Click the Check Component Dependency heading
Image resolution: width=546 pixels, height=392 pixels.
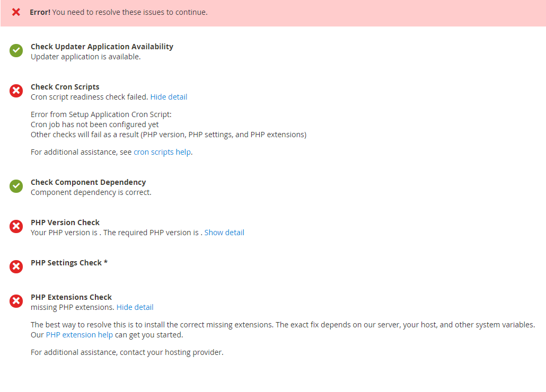89,182
